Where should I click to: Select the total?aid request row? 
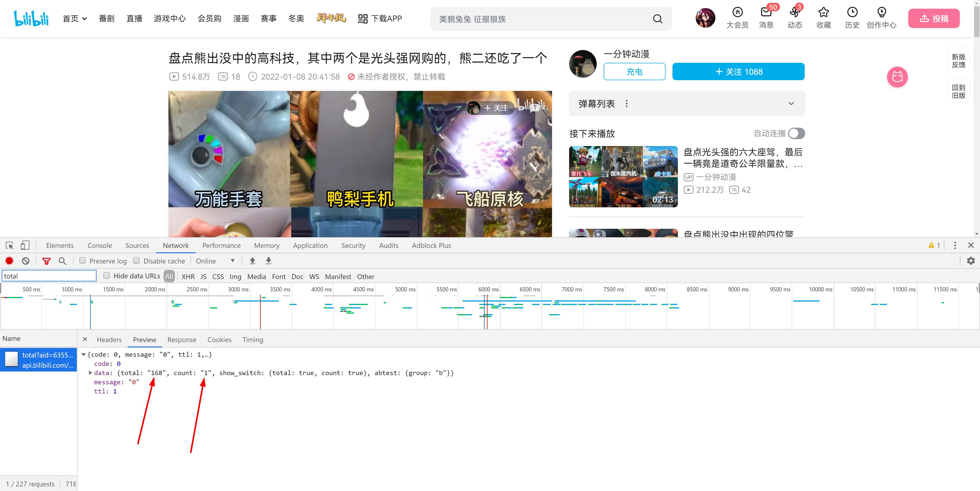39,360
